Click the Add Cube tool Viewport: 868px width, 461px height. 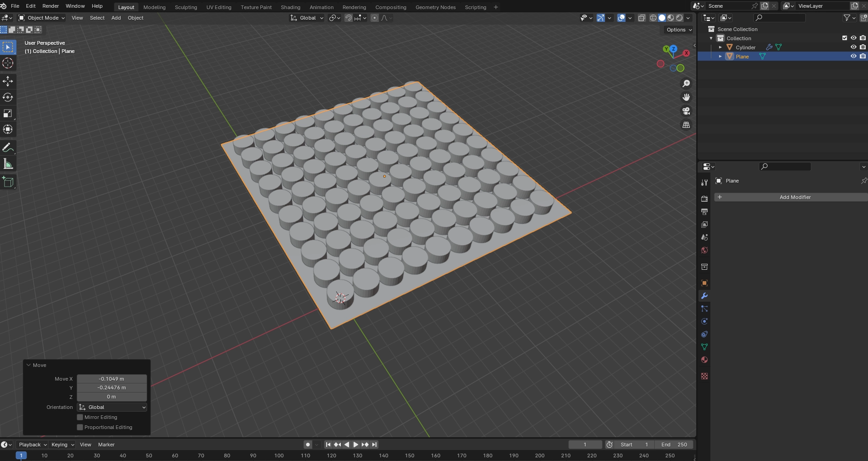tap(8, 182)
